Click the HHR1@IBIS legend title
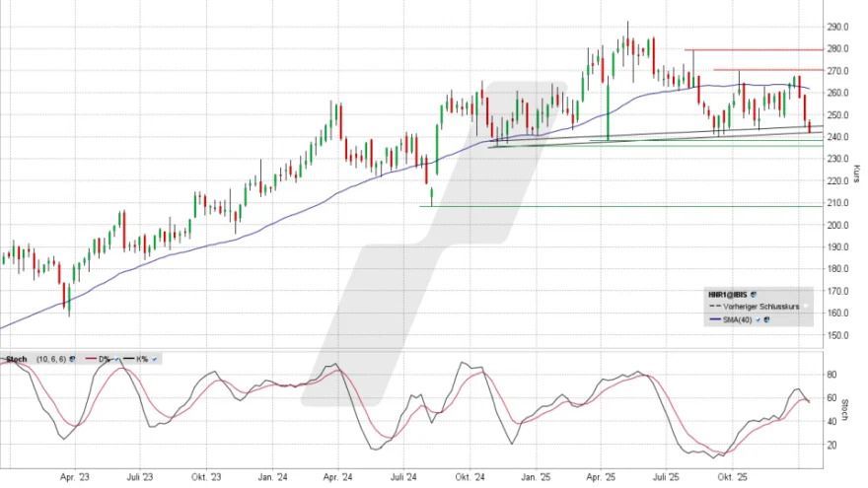Image resolution: width=868 pixels, height=488 pixels. pyautogui.click(x=728, y=294)
